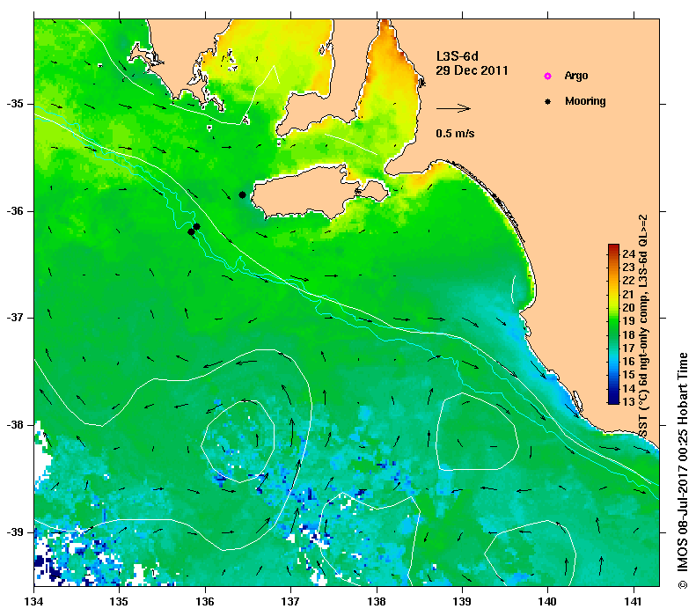Click the longitude label 139
Viewport: 696px width, 616px height.
[x=463, y=602]
